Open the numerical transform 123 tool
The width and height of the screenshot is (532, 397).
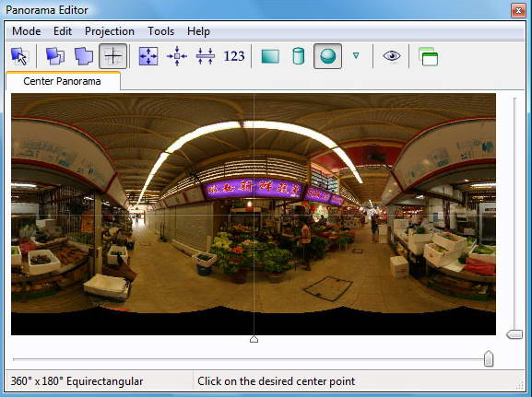234,56
